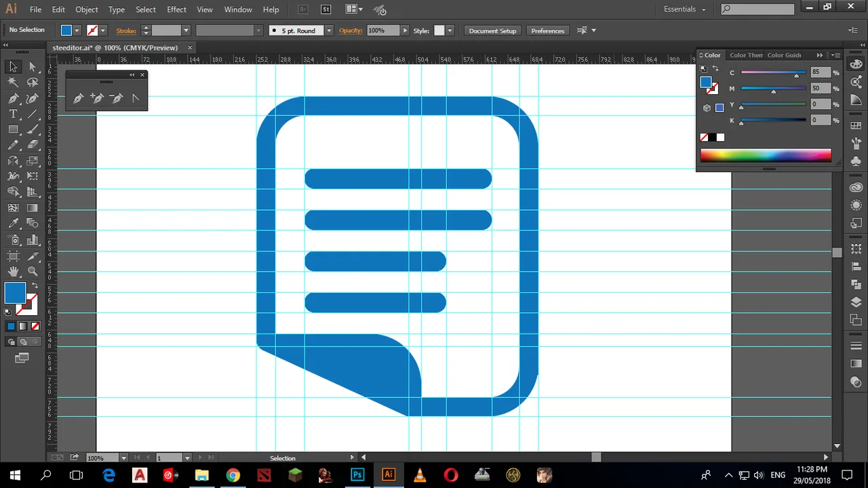Swap fill and stroke arrows in toolbar
Screen dimensions: 868x488
click(x=35, y=286)
